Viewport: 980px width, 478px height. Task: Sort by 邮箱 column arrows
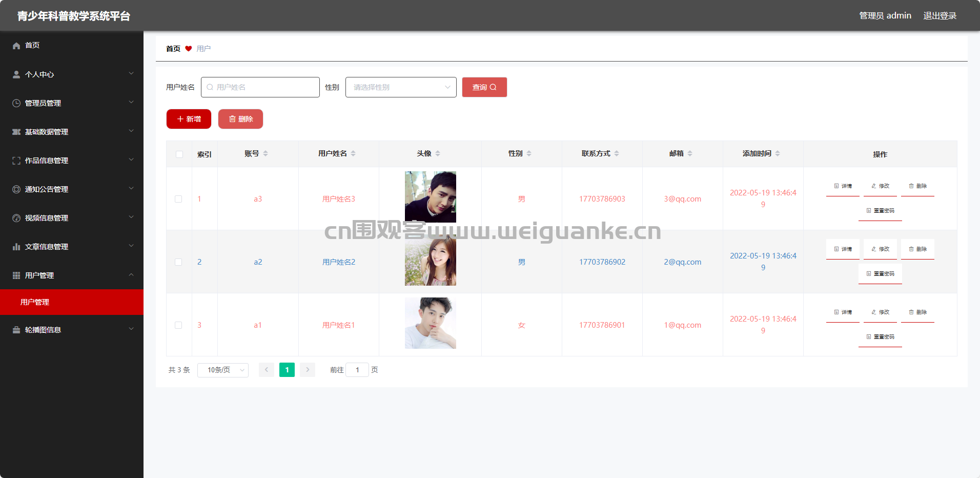690,153
